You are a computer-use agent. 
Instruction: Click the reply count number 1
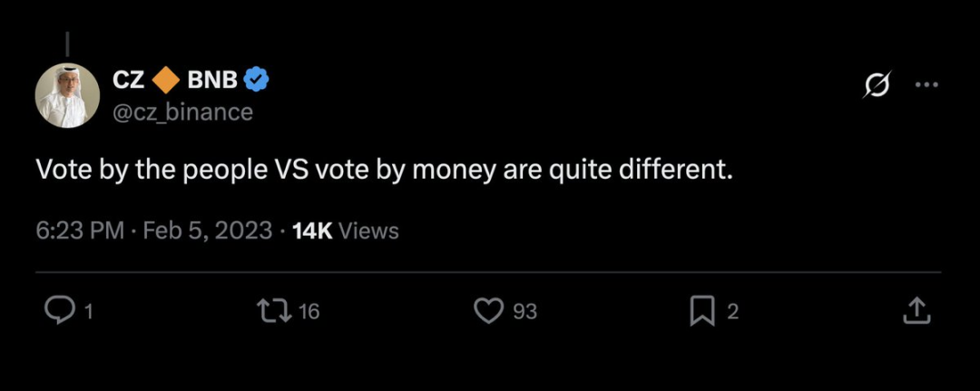point(88,312)
